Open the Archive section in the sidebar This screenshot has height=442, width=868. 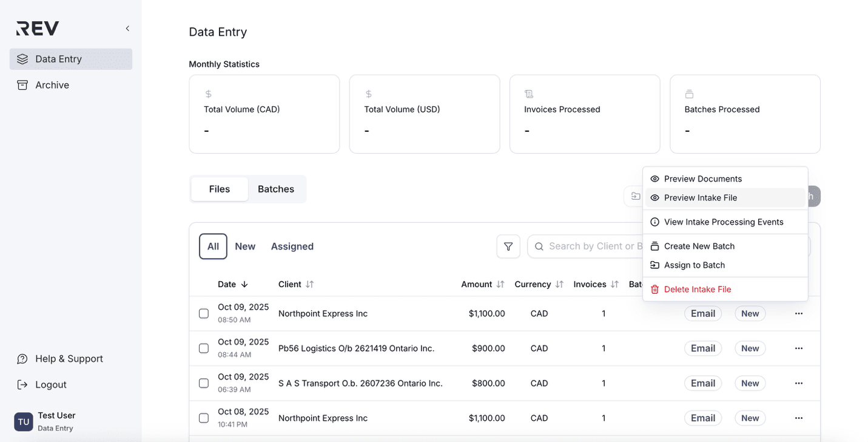(52, 85)
